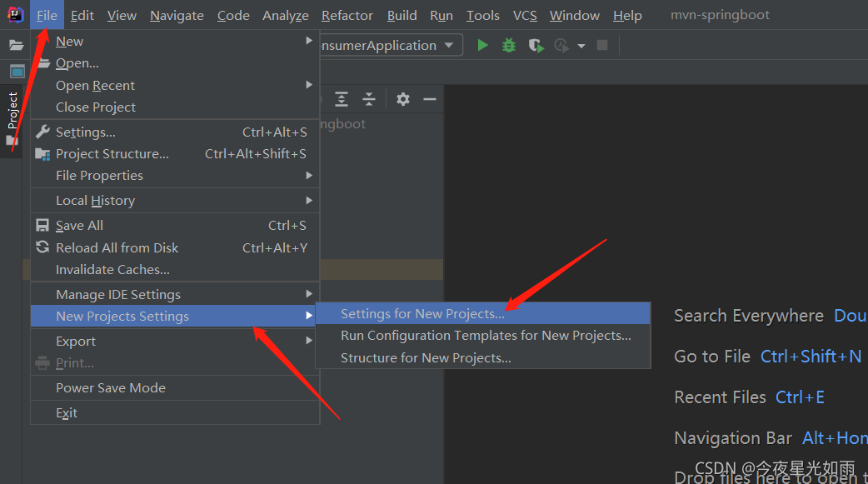
Task: Select Invalidate Caches... item
Action: point(175,270)
